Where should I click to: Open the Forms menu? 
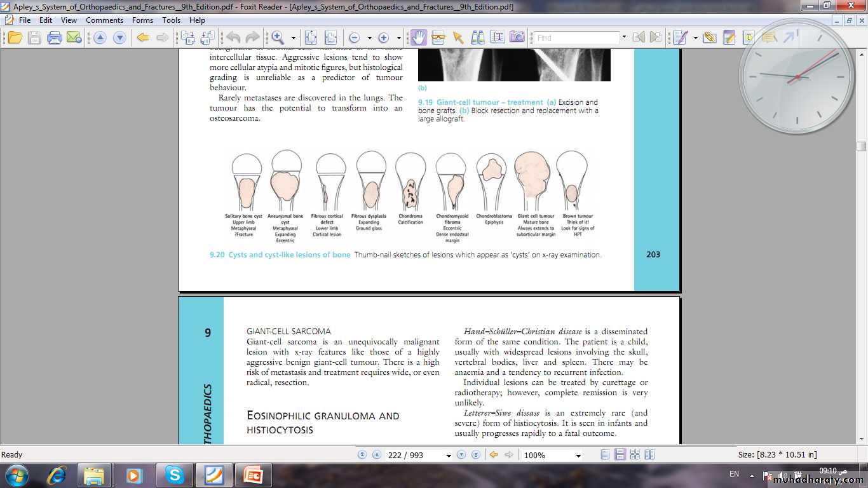point(142,20)
